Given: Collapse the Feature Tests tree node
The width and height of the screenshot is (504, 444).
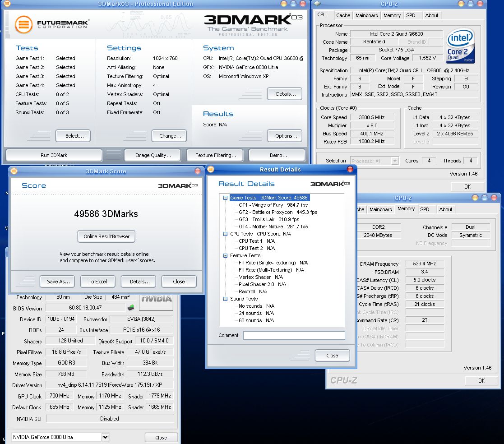Looking at the screenshot, I should click(225, 255).
